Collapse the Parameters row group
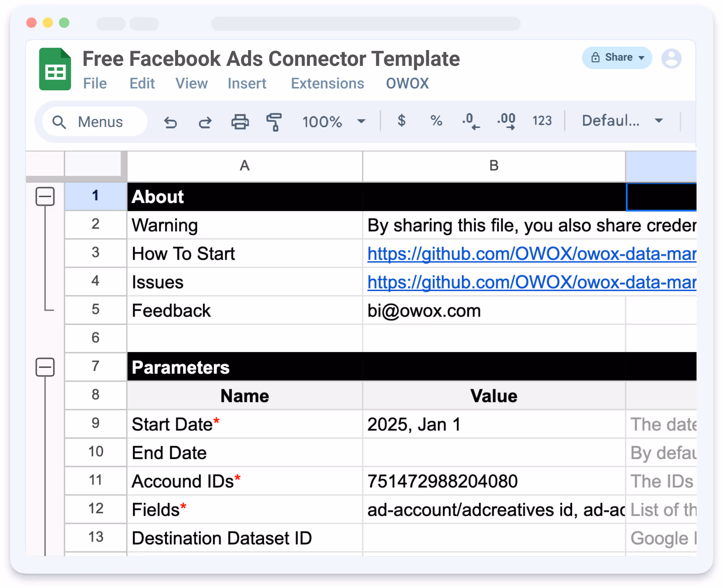The image size is (723, 588). point(45,367)
